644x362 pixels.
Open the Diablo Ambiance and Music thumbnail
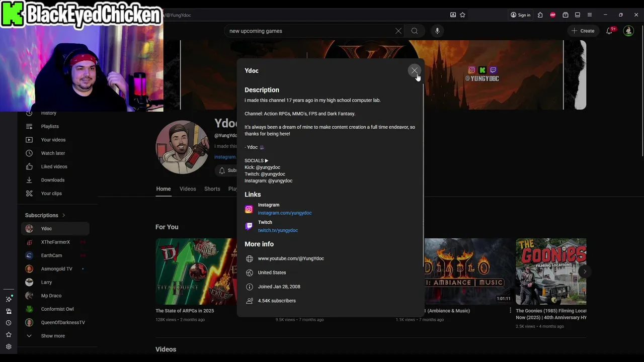(x=469, y=271)
